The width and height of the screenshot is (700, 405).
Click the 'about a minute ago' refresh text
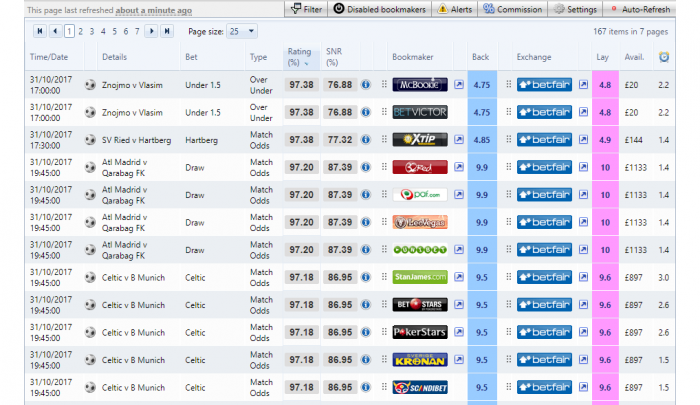[x=154, y=10]
